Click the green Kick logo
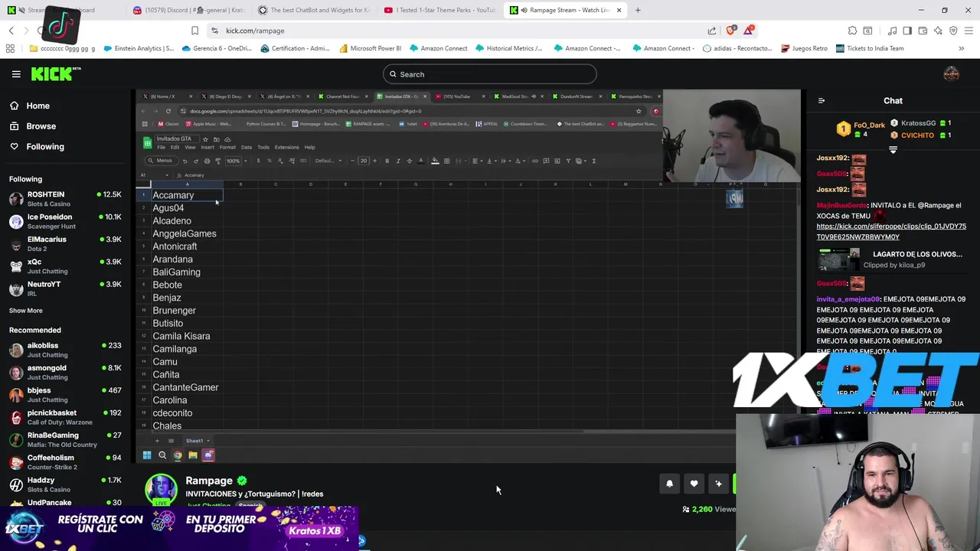The image size is (980, 551). point(55,73)
